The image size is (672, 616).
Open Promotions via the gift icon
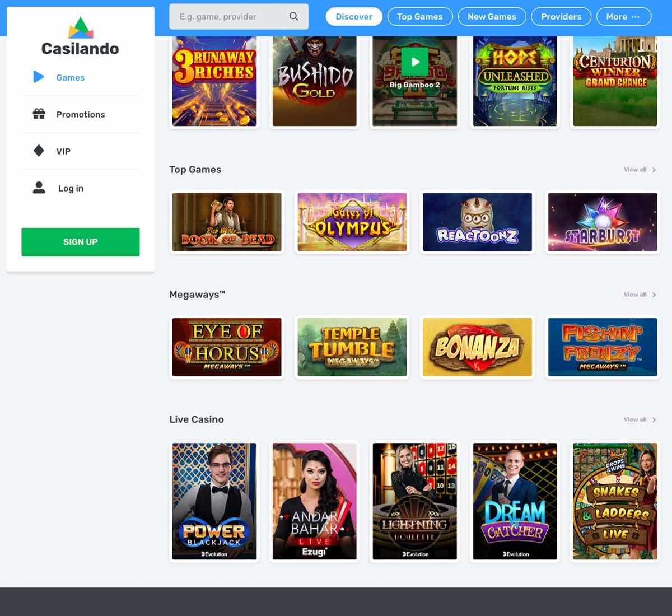[38, 114]
